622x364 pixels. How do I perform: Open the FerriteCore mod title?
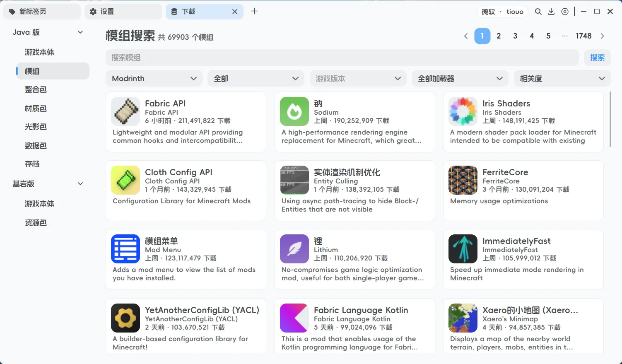pos(505,172)
